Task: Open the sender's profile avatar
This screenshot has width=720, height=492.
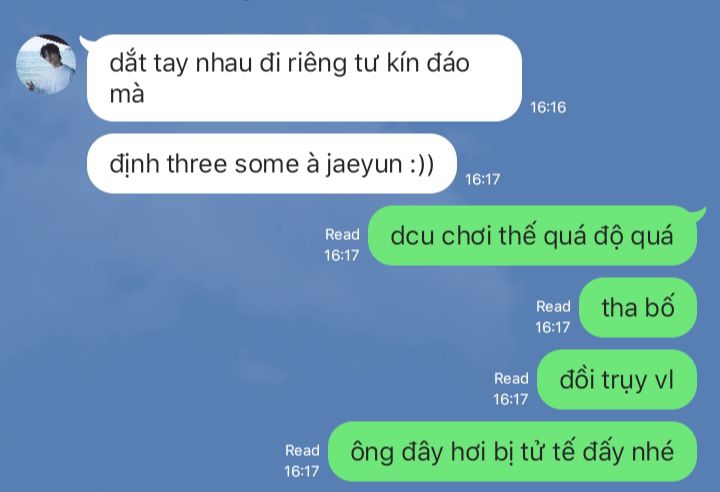Action: click(x=46, y=64)
